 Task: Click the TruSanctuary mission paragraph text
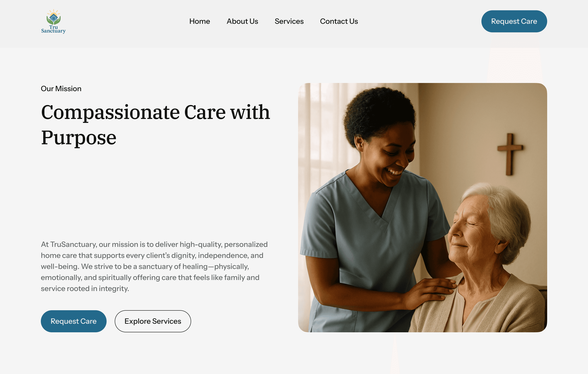click(x=154, y=267)
